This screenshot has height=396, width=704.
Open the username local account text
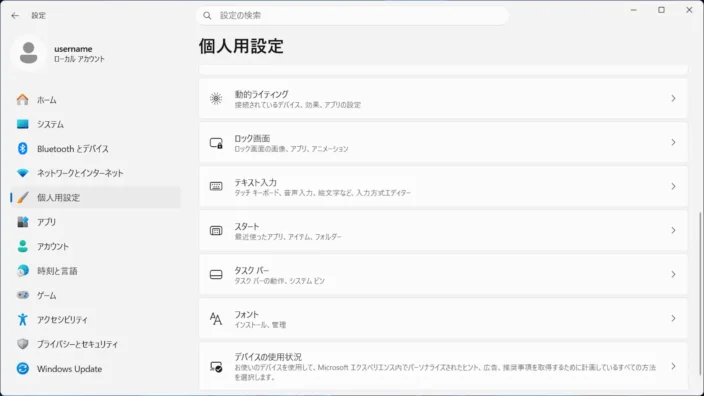coord(79,53)
